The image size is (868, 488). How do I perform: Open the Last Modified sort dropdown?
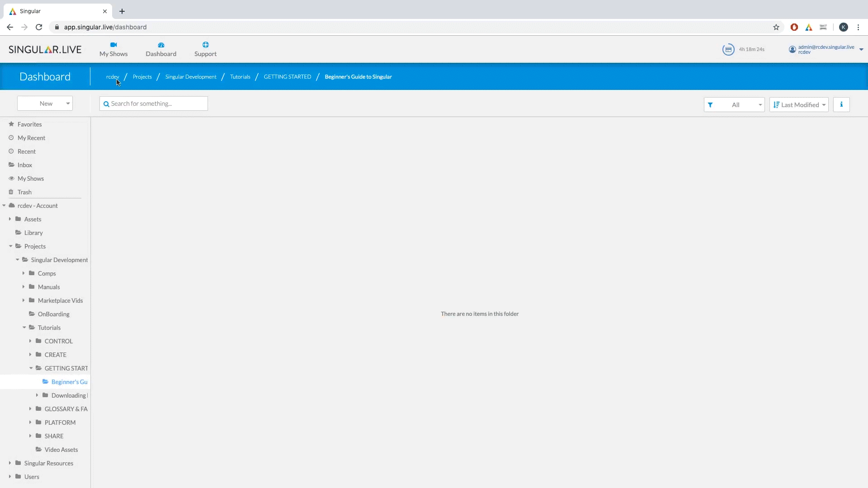click(x=799, y=105)
